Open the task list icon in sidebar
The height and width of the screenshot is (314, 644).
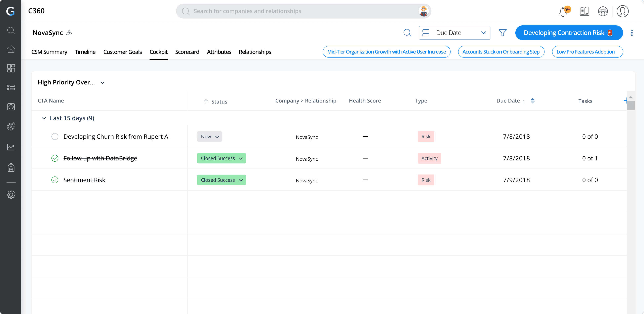[11, 87]
